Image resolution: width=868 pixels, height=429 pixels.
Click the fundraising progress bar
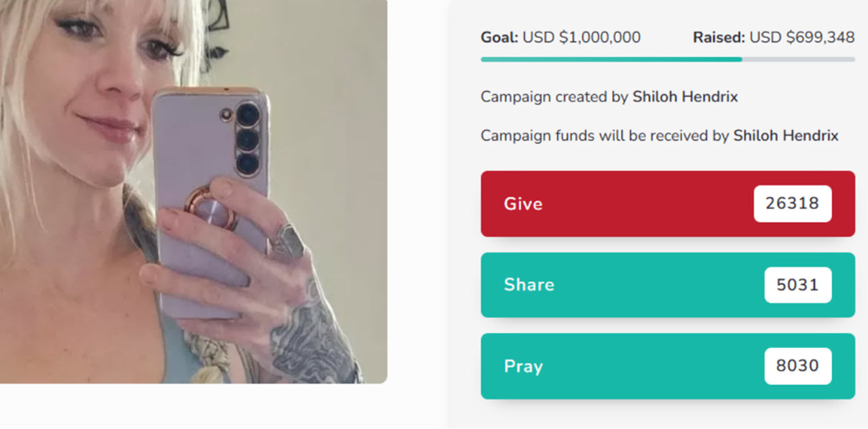click(x=668, y=59)
